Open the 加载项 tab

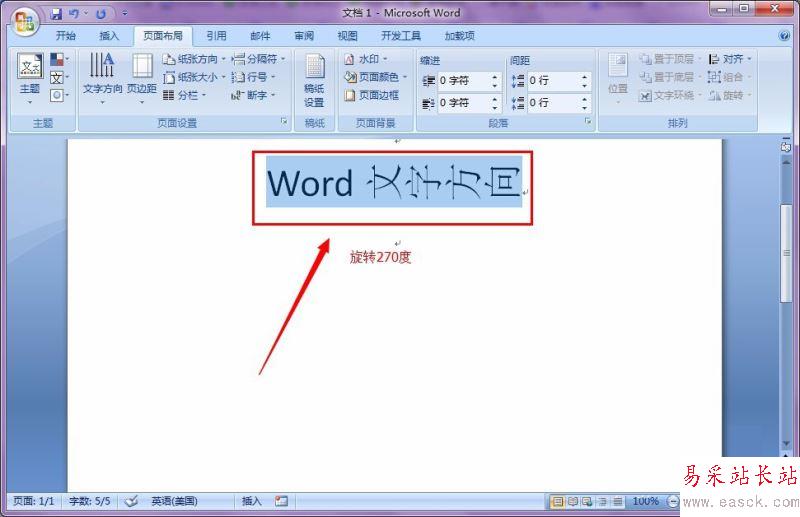tap(460, 36)
